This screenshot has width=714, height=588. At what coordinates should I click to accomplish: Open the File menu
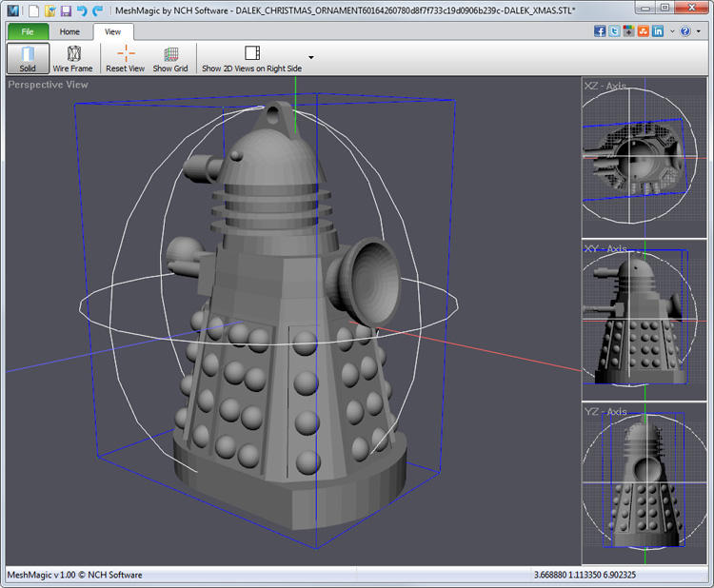[28, 31]
